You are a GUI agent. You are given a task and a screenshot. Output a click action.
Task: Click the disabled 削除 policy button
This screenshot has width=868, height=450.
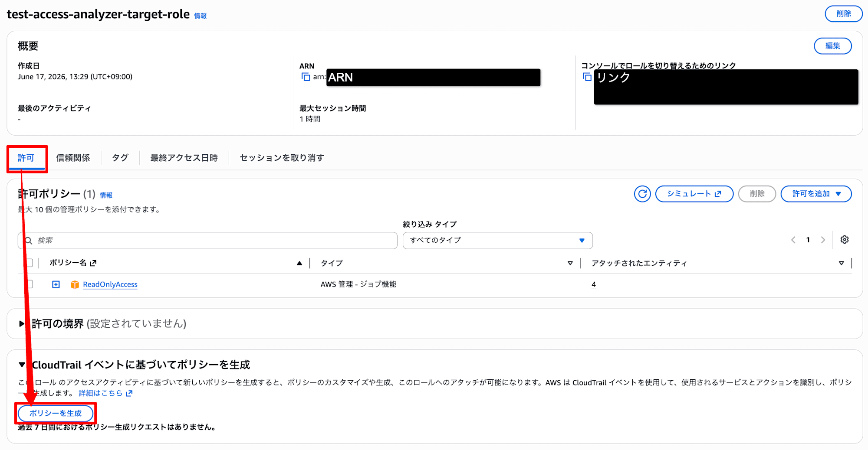click(757, 194)
